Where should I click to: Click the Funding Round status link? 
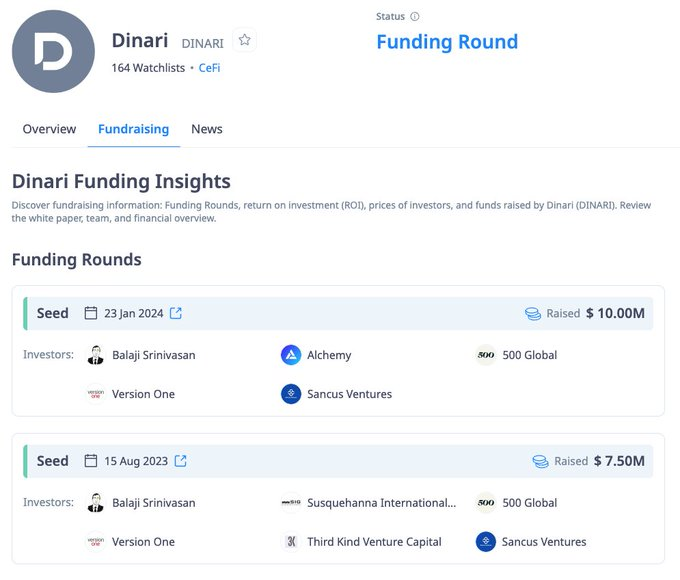(447, 42)
